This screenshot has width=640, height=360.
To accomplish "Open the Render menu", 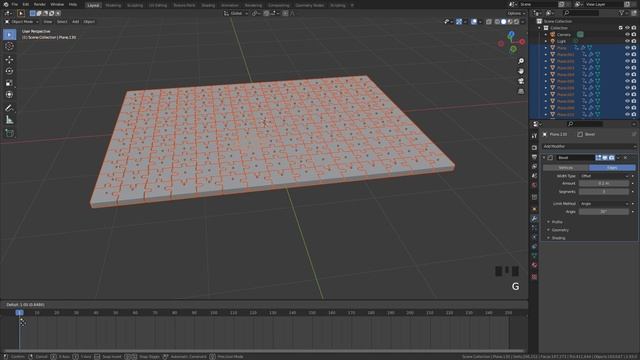I will point(40,4).
